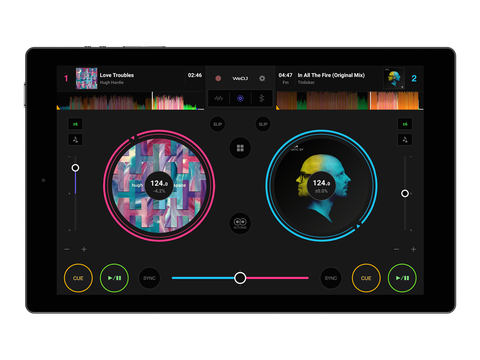
Task: Open the performance pads grid icon
Action: tap(240, 148)
